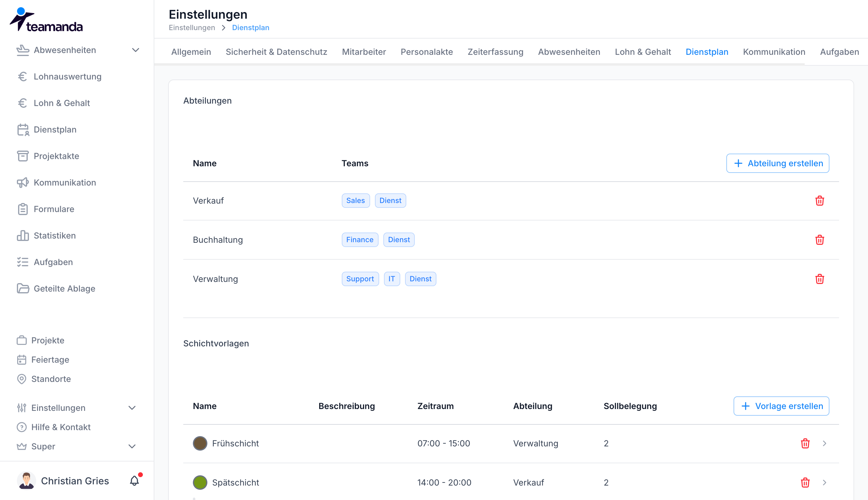Screen dimensions: 868x500
Task: Open Hilfe & Kontakt in sidebar
Action: (61, 427)
